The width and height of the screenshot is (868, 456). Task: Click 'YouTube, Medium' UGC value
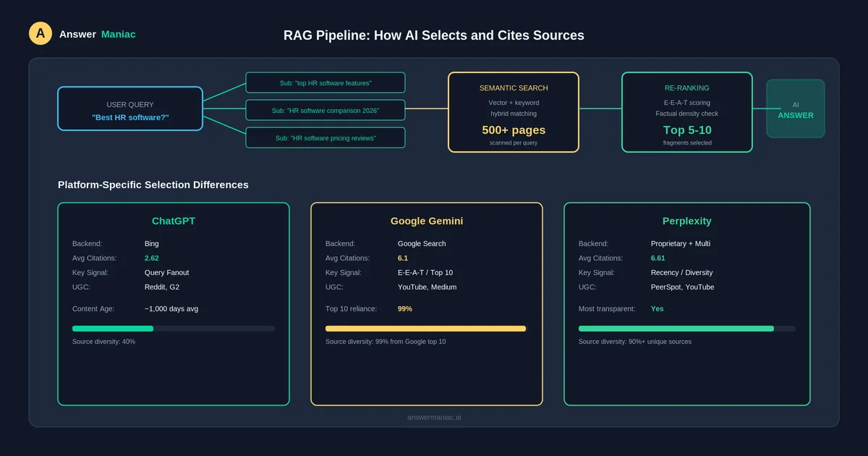pyautogui.click(x=427, y=287)
